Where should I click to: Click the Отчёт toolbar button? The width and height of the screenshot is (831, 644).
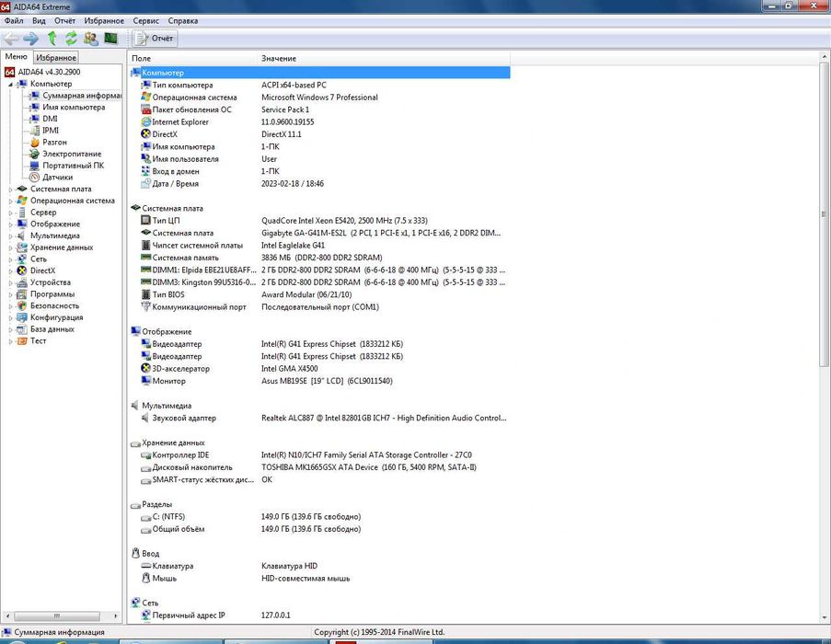click(155, 38)
